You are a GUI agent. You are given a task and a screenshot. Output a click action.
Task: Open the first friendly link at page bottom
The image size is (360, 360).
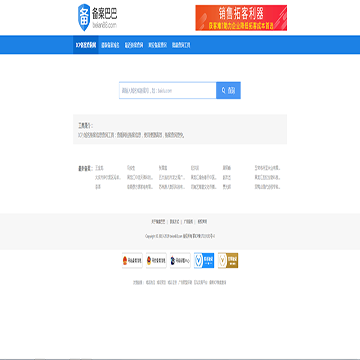click(x=150, y=282)
